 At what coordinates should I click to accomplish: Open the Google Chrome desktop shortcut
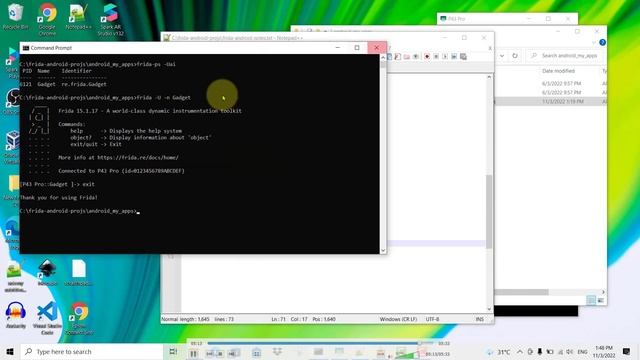(x=47, y=19)
